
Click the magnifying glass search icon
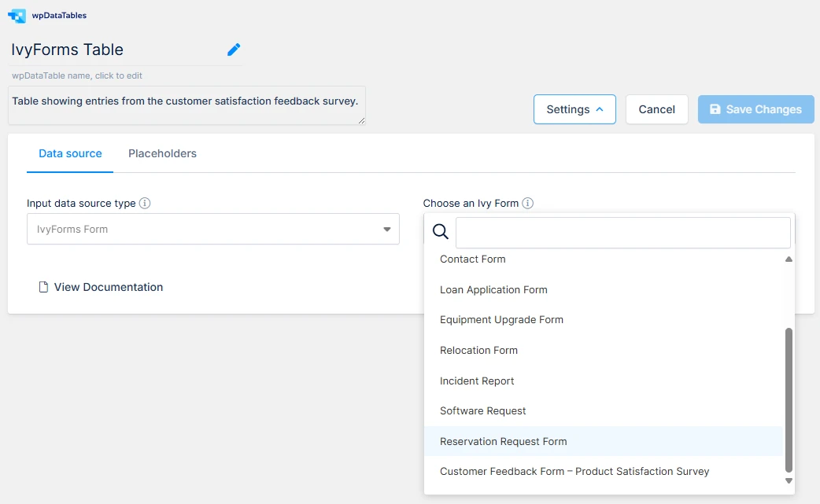coord(440,231)
